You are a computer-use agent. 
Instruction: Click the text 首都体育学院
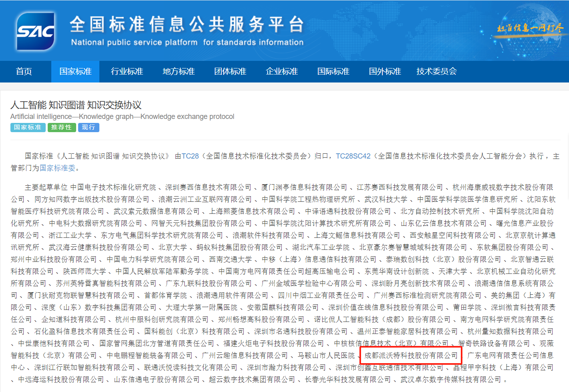[165, 296]
